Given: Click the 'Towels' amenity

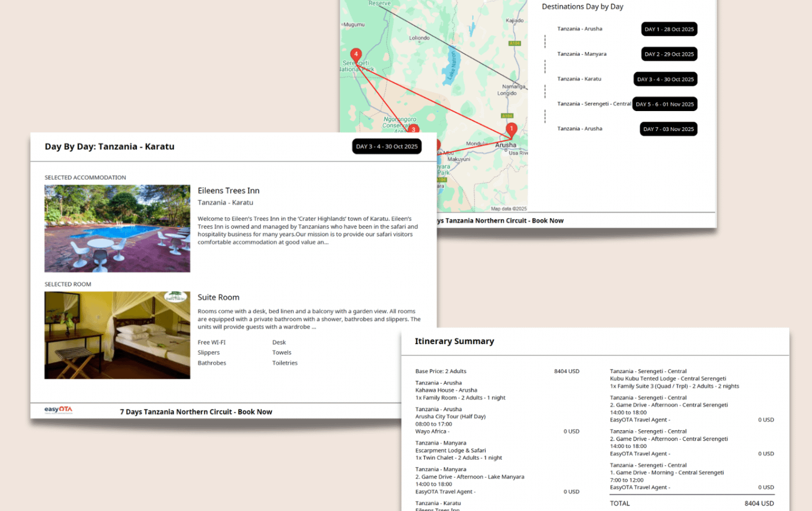Looking at the screenshot, I should 282,353.
